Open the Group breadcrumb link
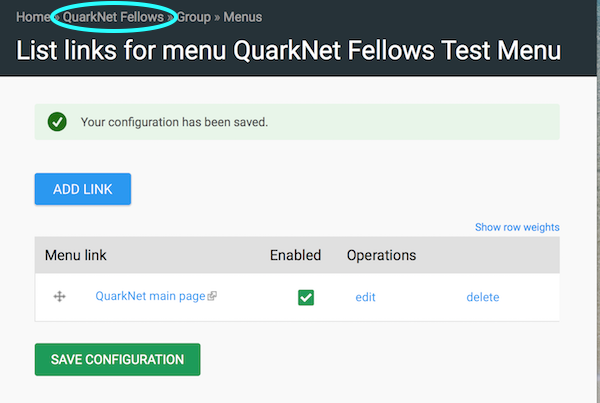The height and width of the screenshot is (403, 600). click(x=194, y=17)
